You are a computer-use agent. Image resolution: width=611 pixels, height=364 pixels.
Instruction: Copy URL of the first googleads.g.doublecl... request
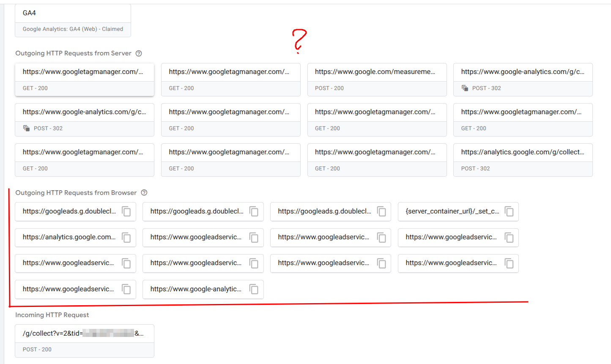126,211
